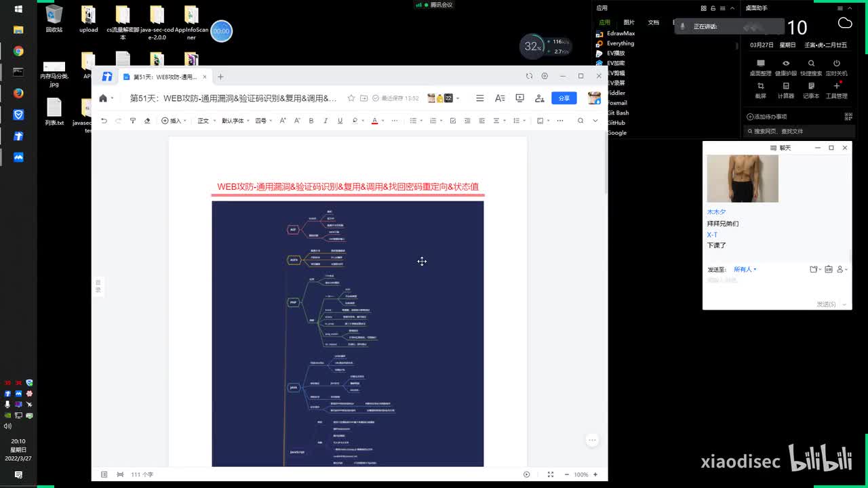Switch to the 图片 tab in apps panel
The height and width of the screenshot is (488, 868).
(629, 22)
